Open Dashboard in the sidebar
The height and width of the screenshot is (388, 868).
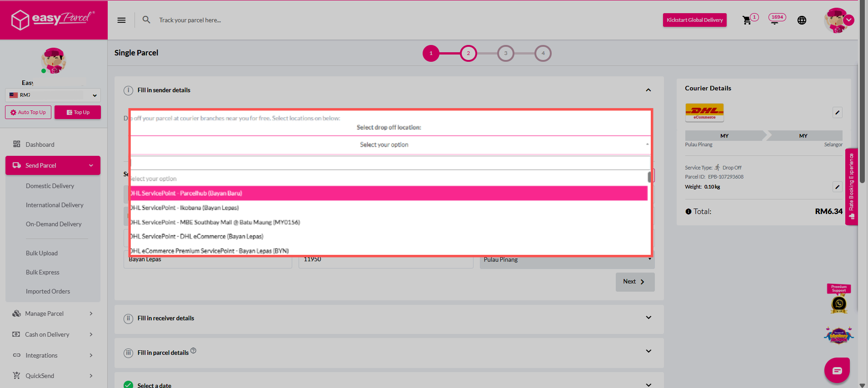(x=40, y=144)
